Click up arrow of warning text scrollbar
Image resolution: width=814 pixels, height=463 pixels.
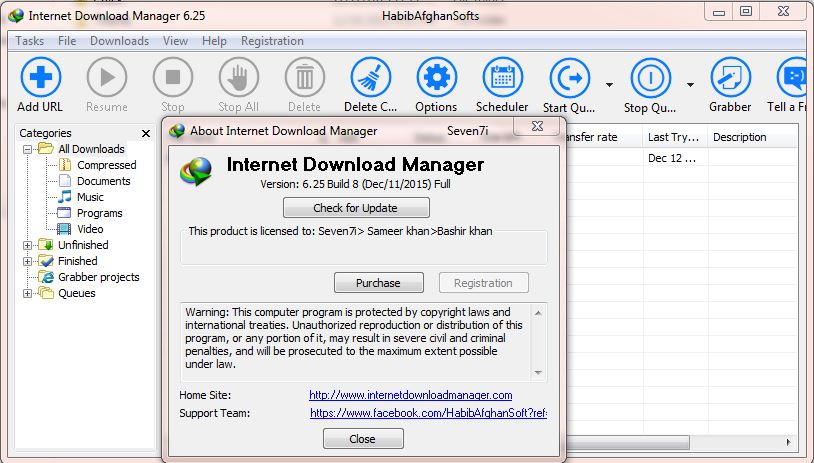(x=538, y=313)
